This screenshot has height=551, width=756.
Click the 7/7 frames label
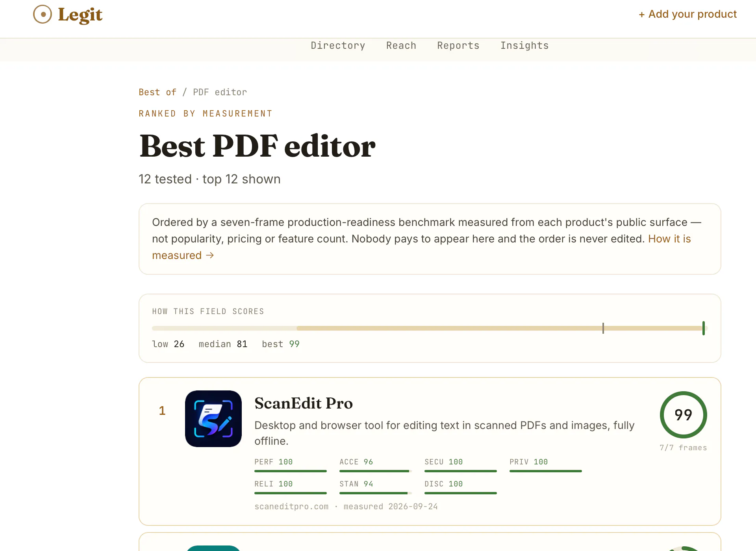coord(684,447)
